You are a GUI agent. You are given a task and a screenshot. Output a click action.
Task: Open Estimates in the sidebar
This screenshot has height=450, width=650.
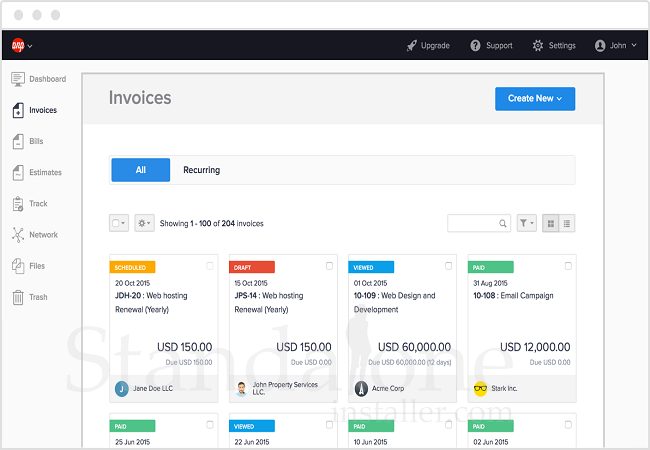click(x=46, y=172)
